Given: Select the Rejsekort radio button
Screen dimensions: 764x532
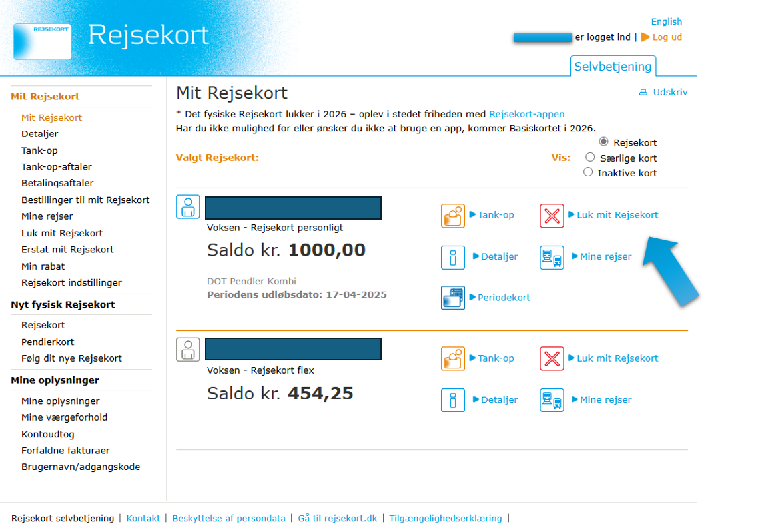Looking at the screenshot, I should click(604, 142).
